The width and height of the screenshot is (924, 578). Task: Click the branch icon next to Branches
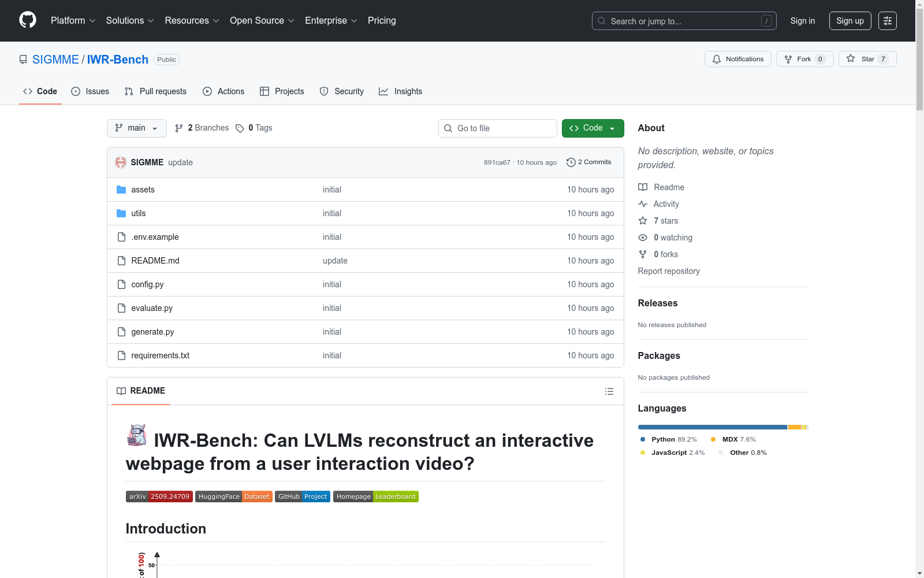(179, 128)
